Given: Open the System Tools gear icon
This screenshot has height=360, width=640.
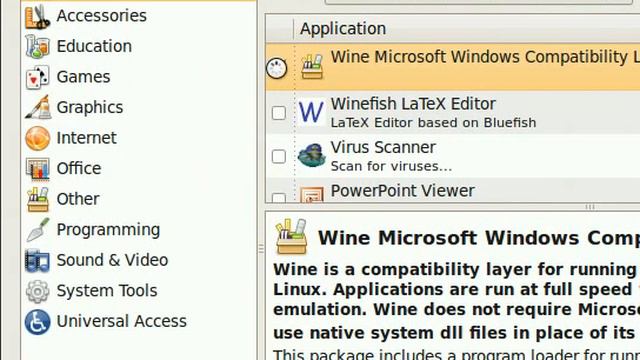Looking at the screenshot, I should pyautogui.click(x=38, y=291).
